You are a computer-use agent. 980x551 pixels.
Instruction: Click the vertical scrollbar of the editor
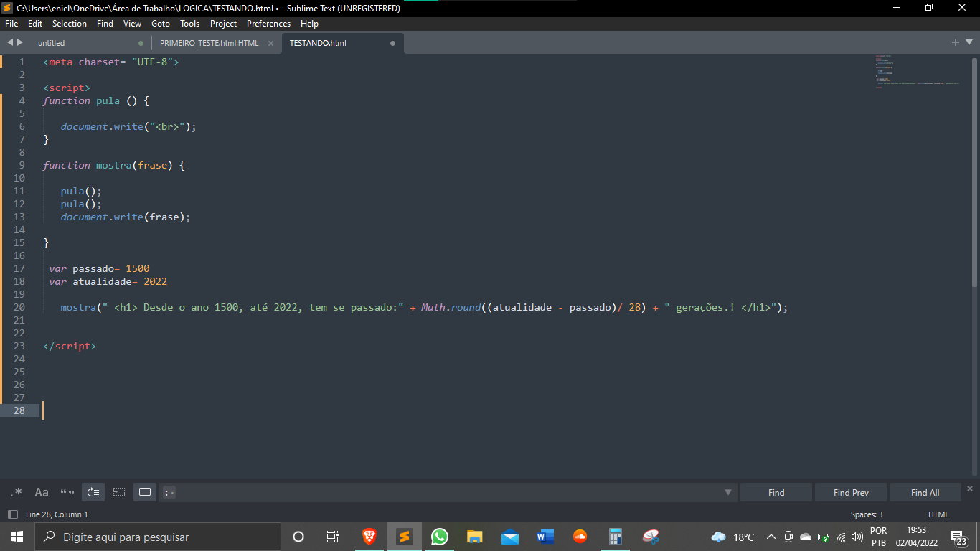[x=975, y=172]
